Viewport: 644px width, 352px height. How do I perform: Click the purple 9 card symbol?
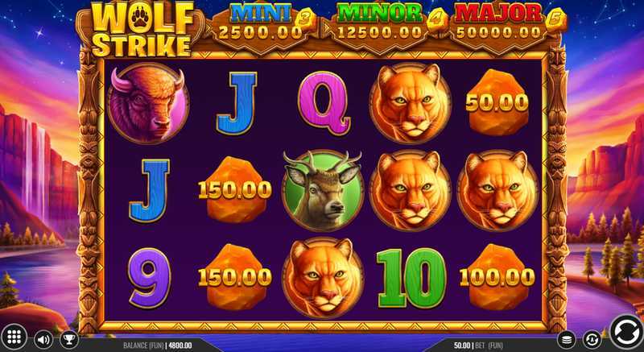(149, 277)
